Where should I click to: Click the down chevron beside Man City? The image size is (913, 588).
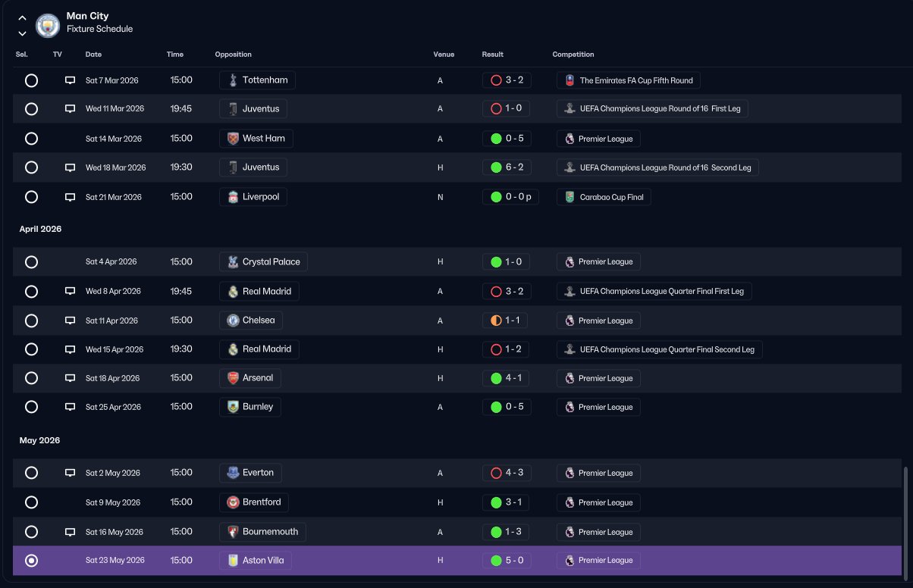(22, 33)
